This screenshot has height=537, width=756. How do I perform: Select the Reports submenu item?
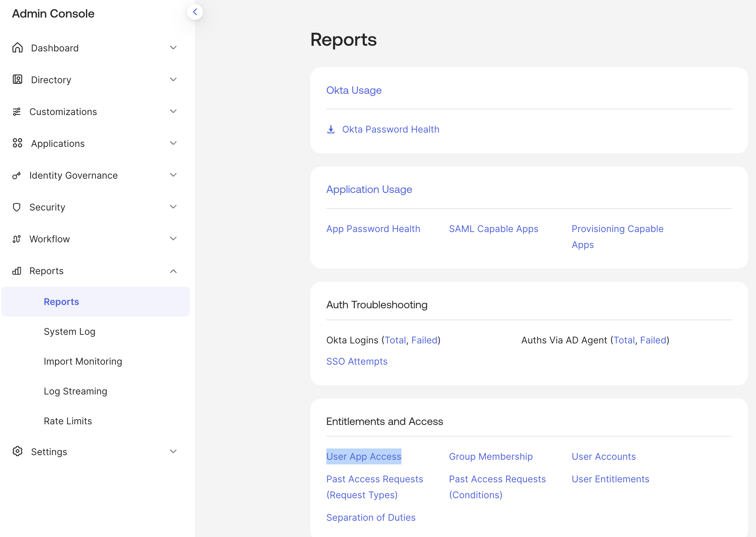click(95, 302)
